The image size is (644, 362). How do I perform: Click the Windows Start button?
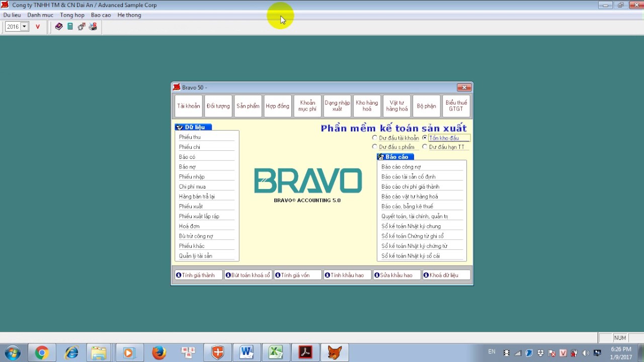coord(13,353)
